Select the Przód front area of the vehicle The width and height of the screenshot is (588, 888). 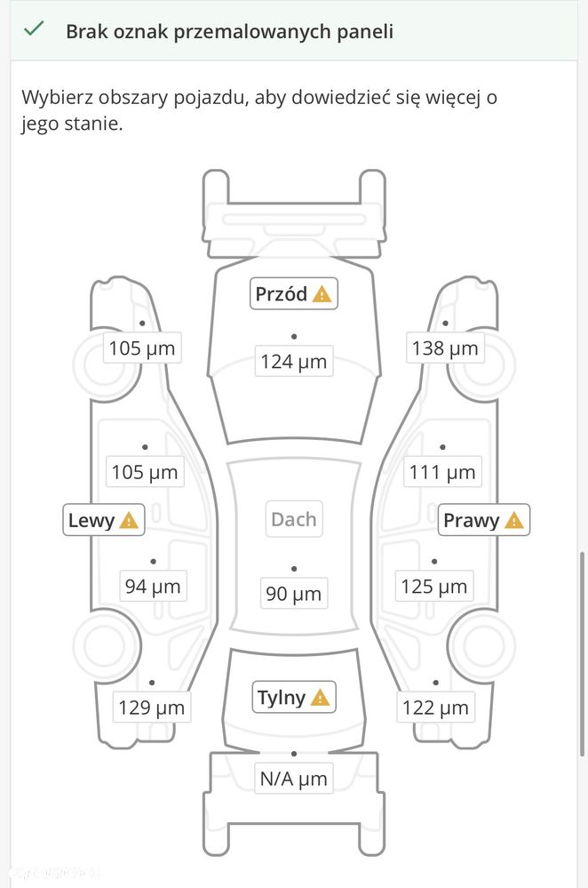click(x=294, y=293)
